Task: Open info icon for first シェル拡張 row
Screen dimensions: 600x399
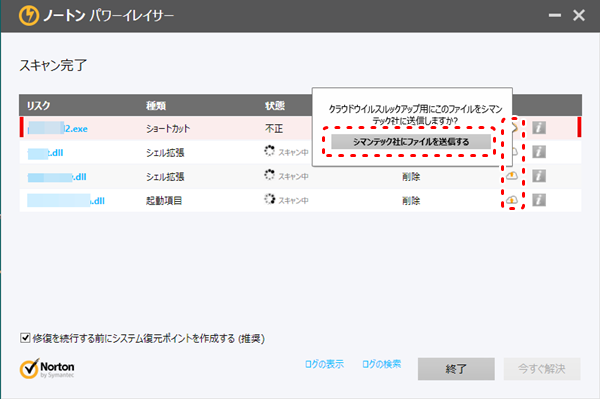Action: click(x=539, y=152)
